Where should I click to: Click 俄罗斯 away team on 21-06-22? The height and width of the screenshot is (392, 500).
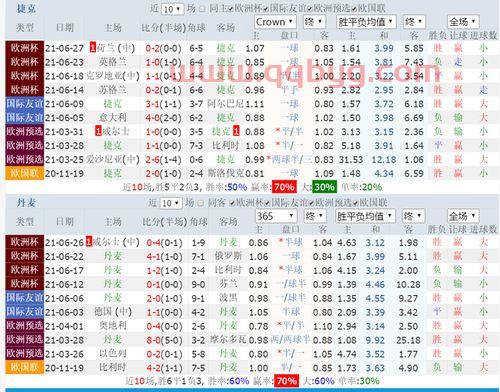pos(228,256)
